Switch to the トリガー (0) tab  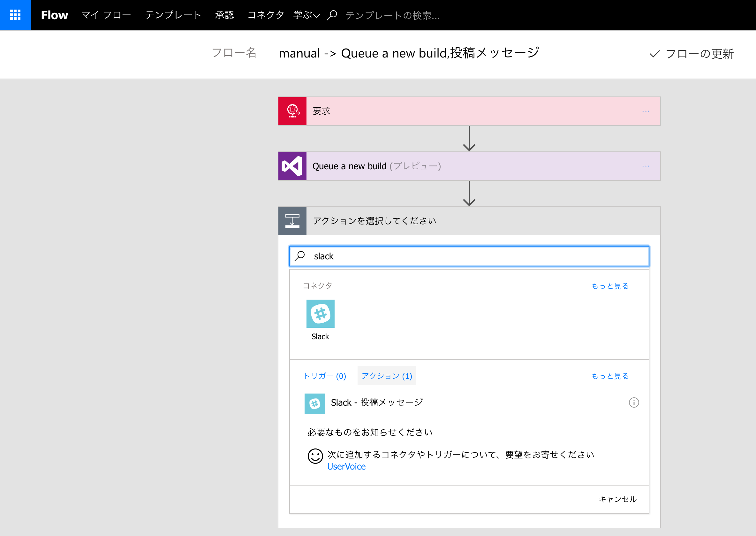pyautogui.click(x=325, y=376)
